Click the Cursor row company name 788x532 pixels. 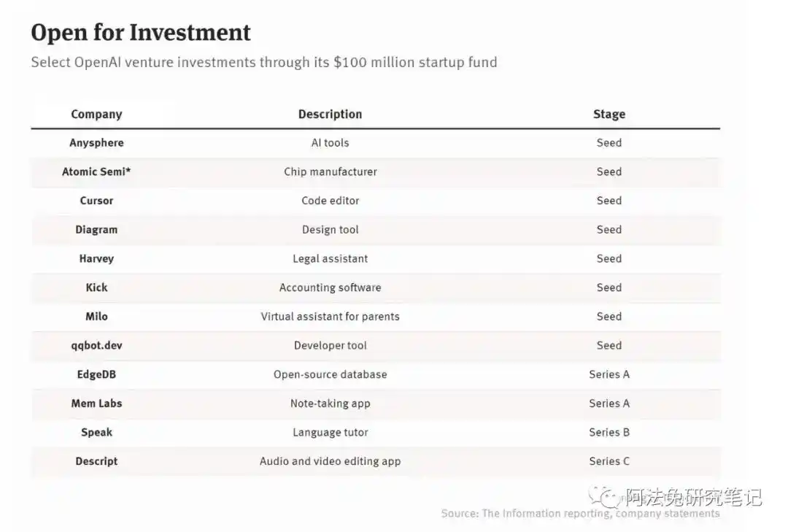pyautogui.click(x=96, y=201)
